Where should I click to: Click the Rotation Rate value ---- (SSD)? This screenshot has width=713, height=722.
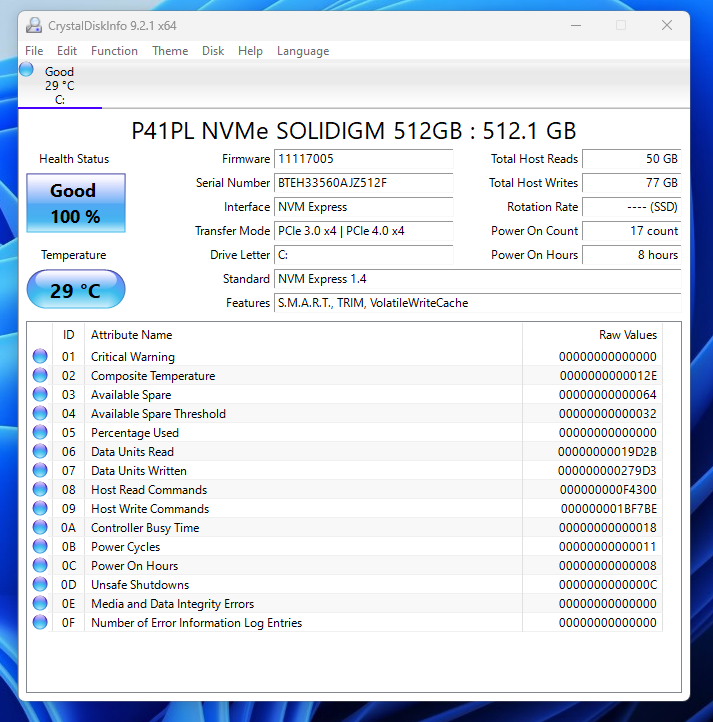(x=631, y=207)
